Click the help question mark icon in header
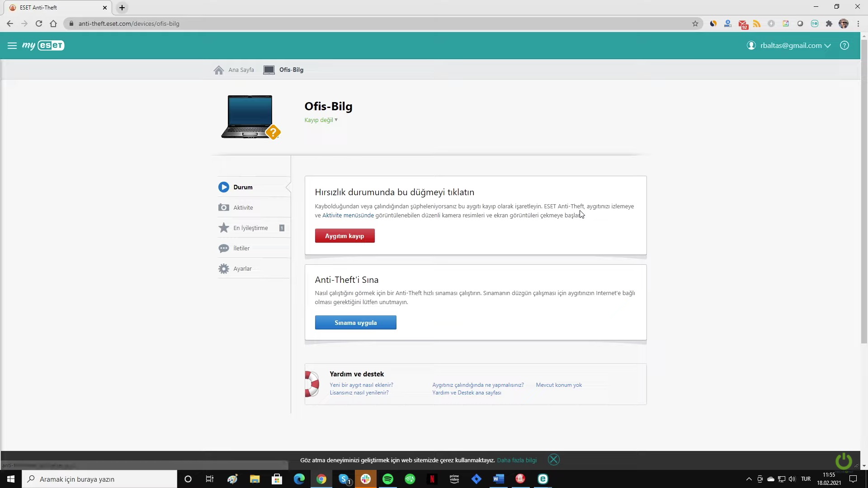 click(844, 46)
